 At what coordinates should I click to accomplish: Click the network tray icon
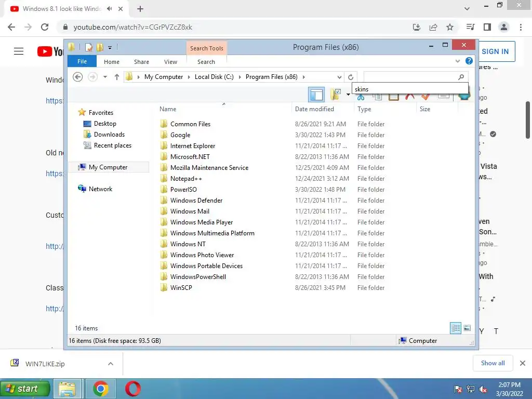click(x=471, y=389)
